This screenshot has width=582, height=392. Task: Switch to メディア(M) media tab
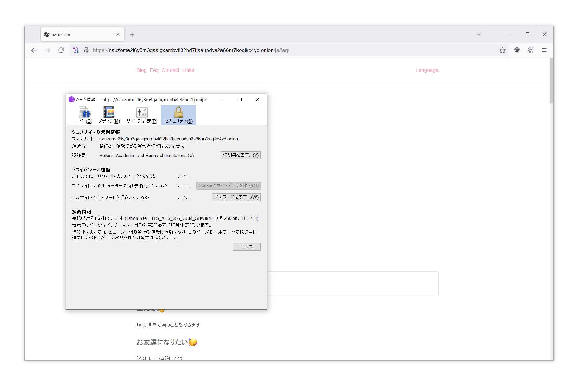(x=109, y=115)
